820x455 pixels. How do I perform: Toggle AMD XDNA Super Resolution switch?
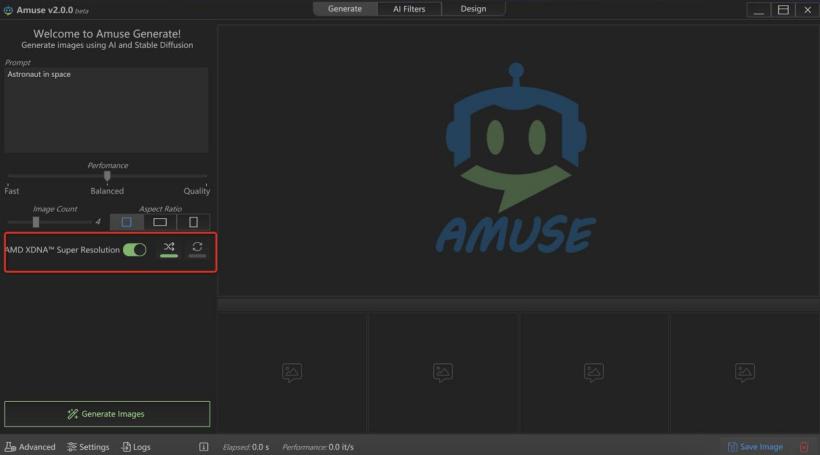pos(134,249)
